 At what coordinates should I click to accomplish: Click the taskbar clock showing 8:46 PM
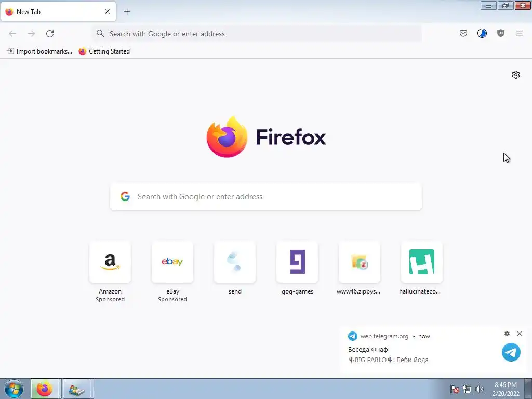point(506,389)
